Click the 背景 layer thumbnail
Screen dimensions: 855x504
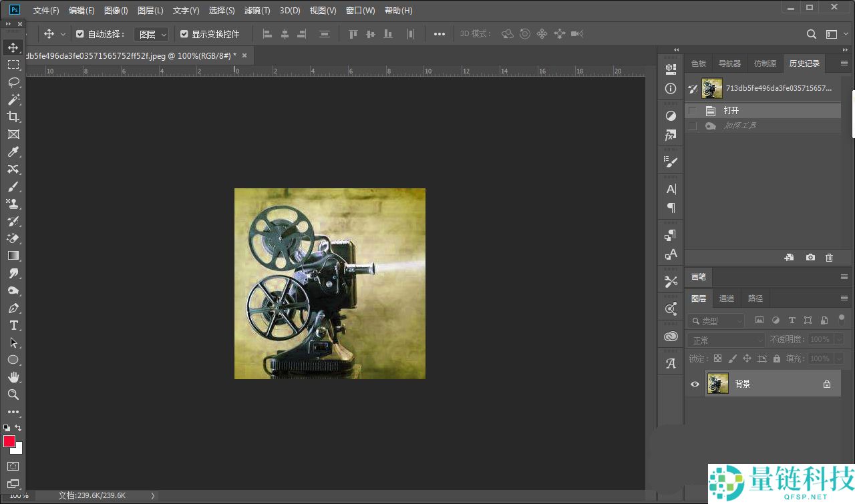click(x=718, y=384)
